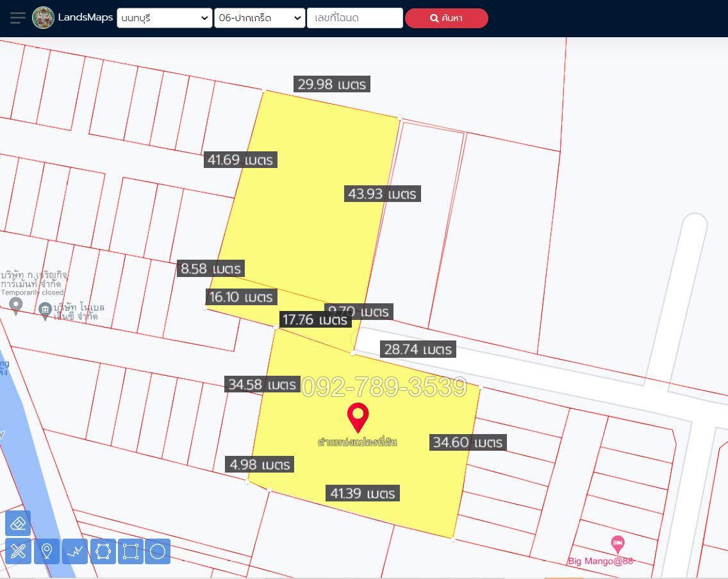Choose the polyline drawing tool

(75, 551)
